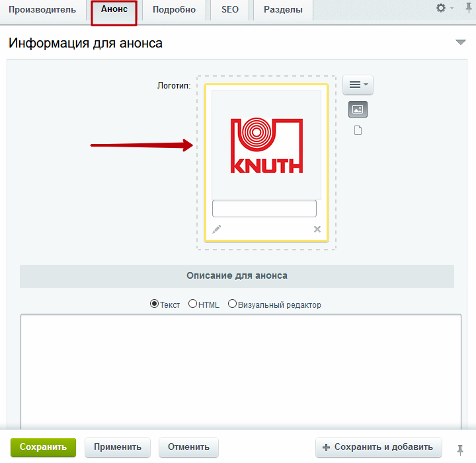Collapse the Информация для анонса section
The width and height of the screenshot is (476, 463).
tap(461, 42)
